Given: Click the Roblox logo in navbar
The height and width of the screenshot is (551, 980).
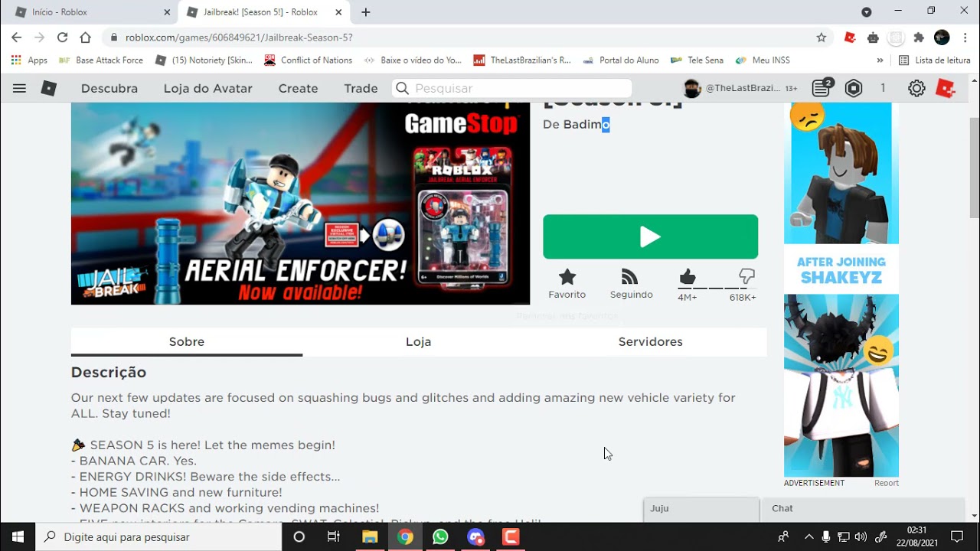Looking at the screenshot, I should 49,89.
